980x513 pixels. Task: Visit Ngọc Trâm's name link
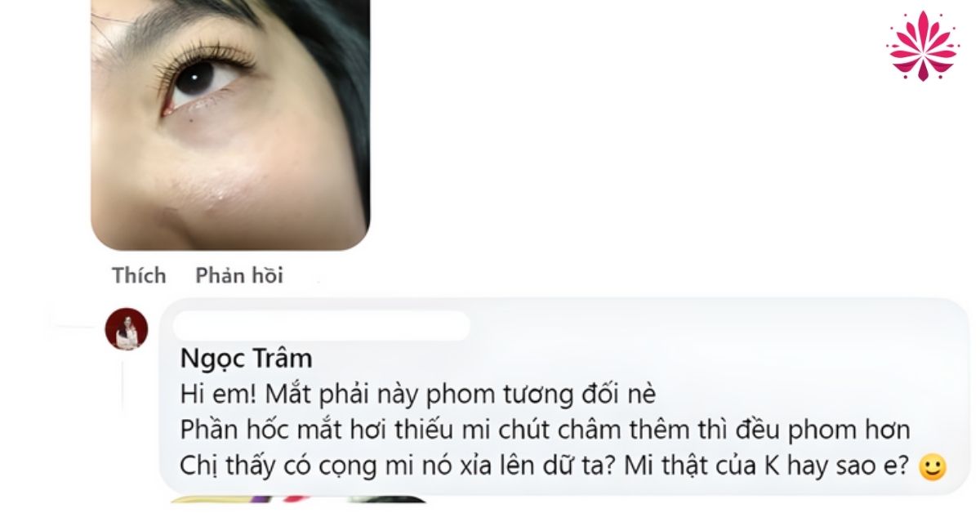click(x=246, y=360)
